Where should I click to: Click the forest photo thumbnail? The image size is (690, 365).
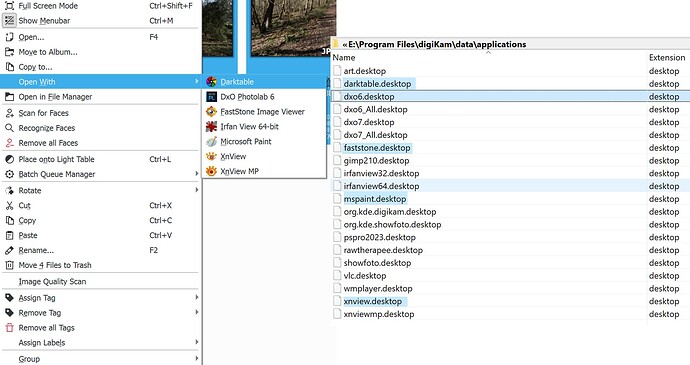click(294, 28)
